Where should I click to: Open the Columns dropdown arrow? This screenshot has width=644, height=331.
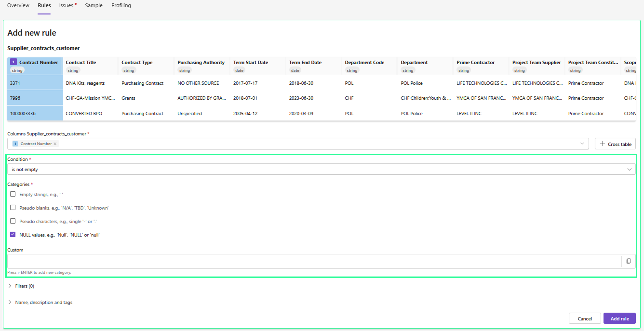coord(582,144)
